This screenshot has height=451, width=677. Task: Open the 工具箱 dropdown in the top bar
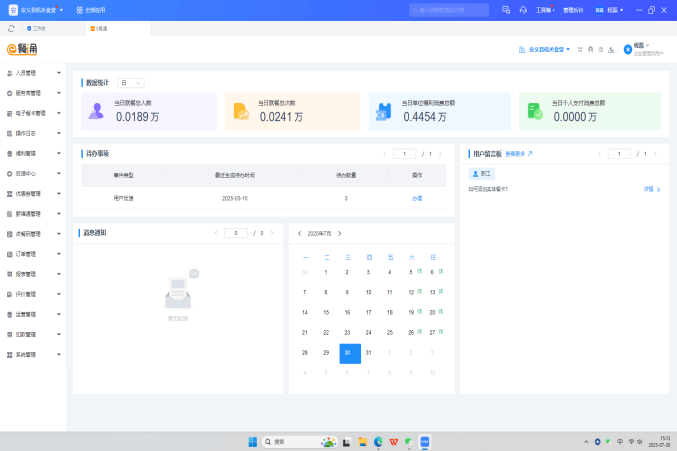point(546,9)
